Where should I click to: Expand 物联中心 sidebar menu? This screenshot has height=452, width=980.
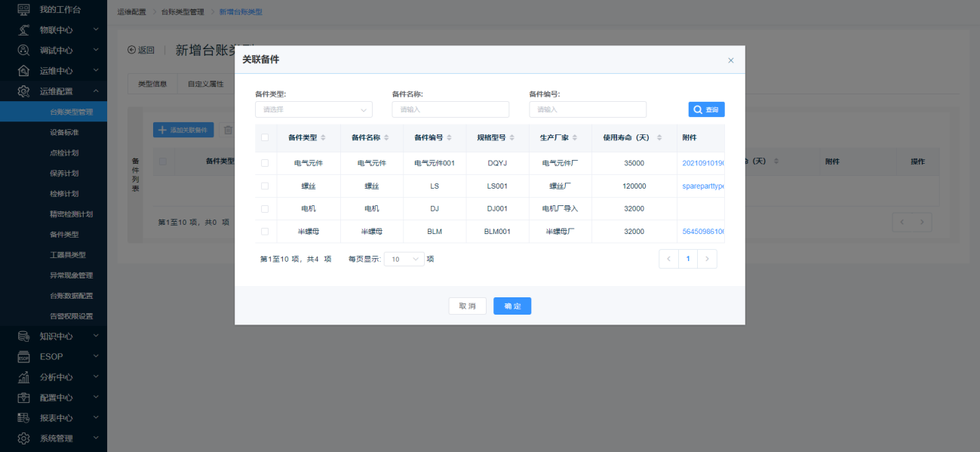96,29
